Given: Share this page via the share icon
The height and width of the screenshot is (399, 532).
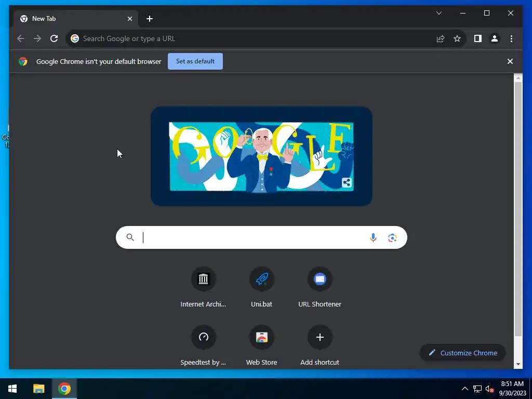Looking at the screenshot, I should [441, 38].
